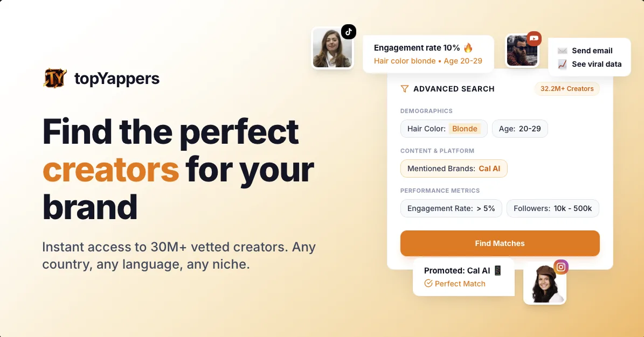Select the Engagement Rate > 5% filter

[451, 208]
